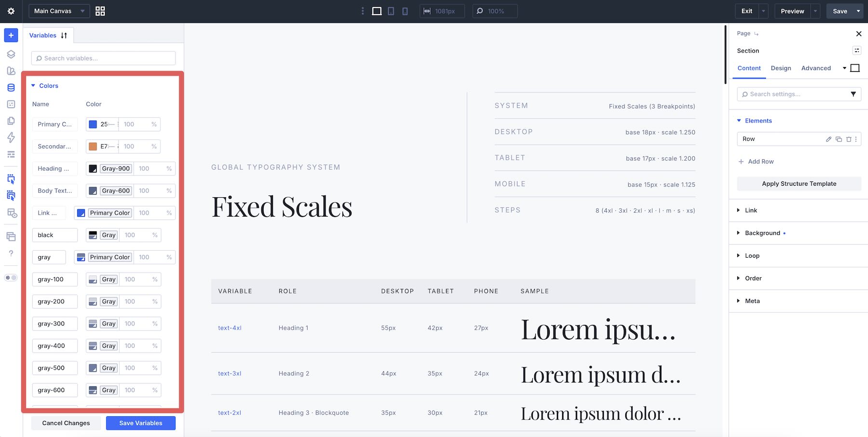Close the Section settings panel
The height and width of the screenshot is (437, 868).
858,34
